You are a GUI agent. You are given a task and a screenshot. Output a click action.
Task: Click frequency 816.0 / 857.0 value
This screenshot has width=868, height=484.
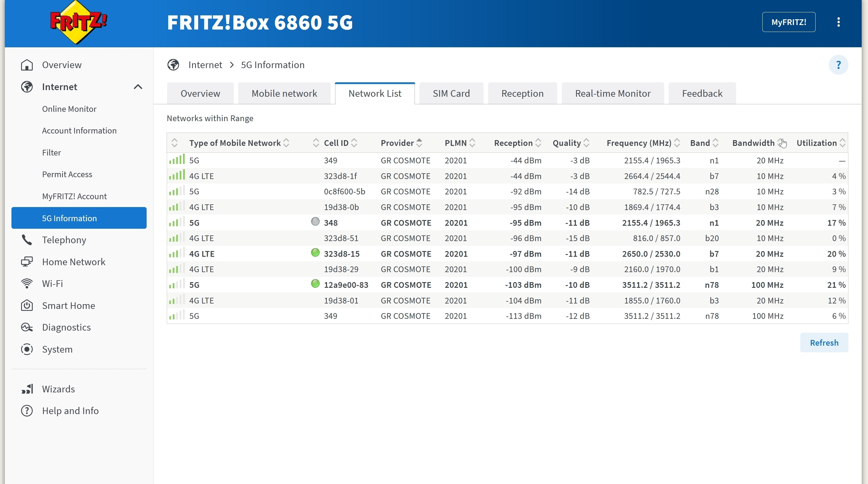click(656, 238)
